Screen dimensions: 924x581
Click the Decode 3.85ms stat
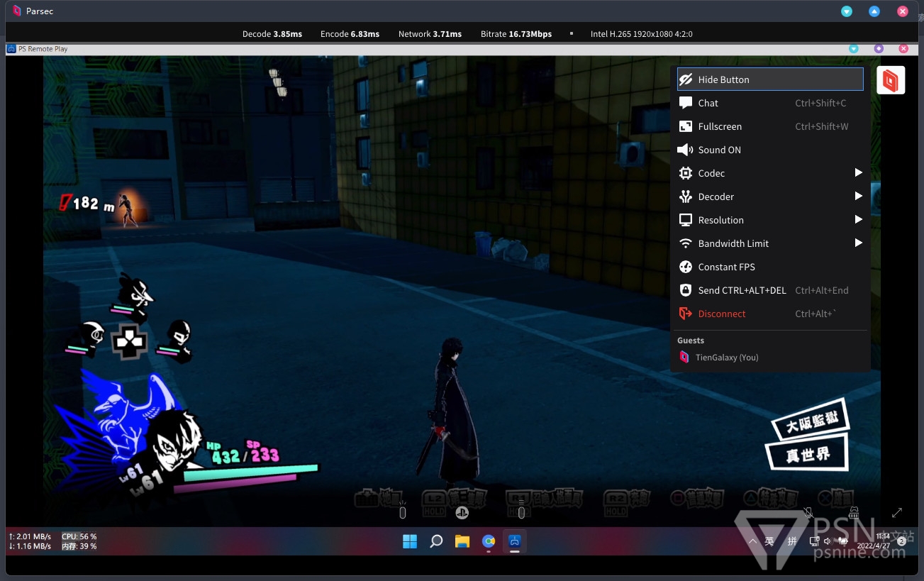coord(272,34)
